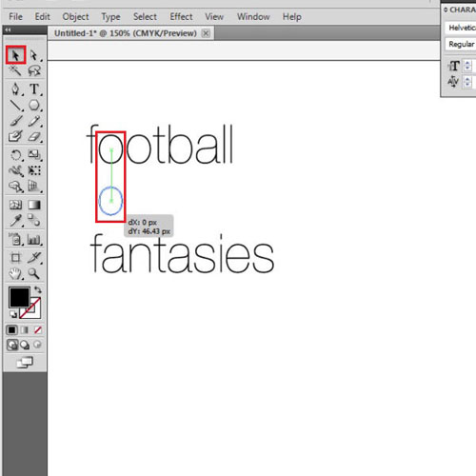Open the Regular font style dropdown
476x476 pixels.
(x=461, y=44)
